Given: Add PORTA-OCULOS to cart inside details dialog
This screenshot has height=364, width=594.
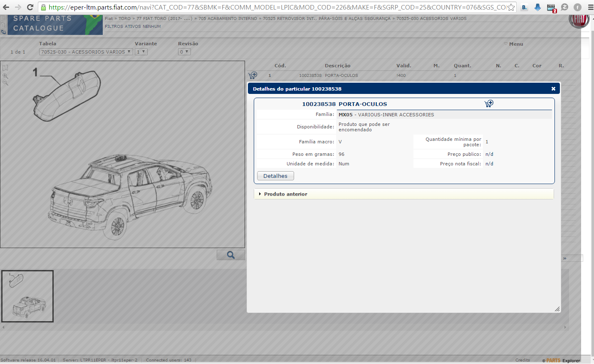Looking at the screenshot, I should 489,103.
